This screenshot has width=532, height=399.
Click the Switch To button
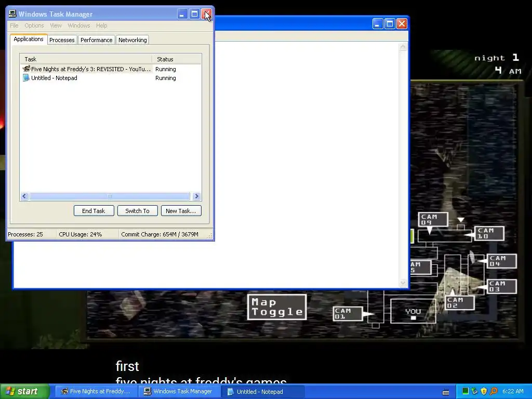pos(137,211)
